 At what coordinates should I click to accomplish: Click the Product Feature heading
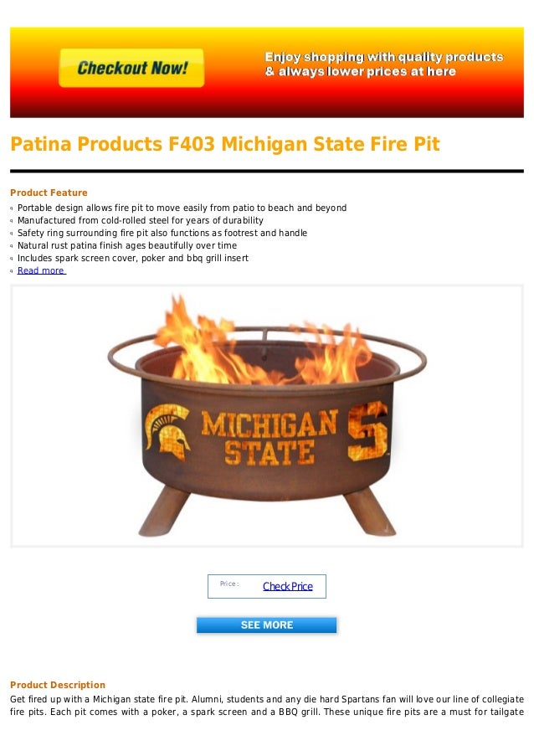click(49, 193)
